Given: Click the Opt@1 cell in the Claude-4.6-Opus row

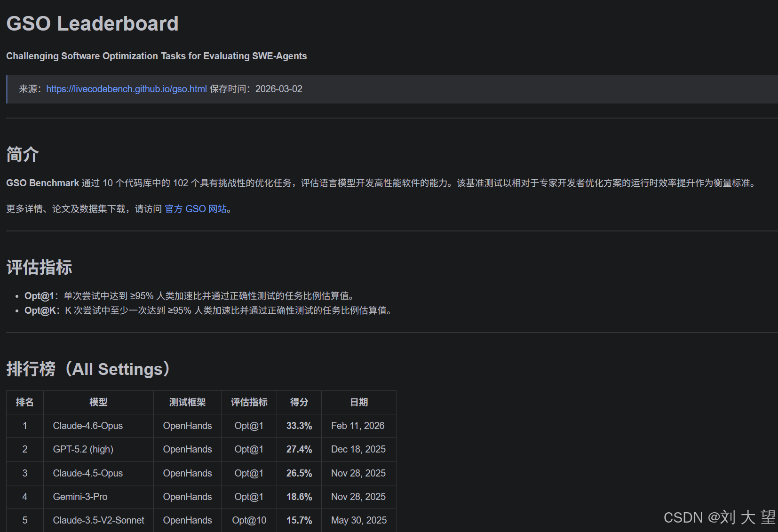Looking at the screenshot, I should (249, 426).
